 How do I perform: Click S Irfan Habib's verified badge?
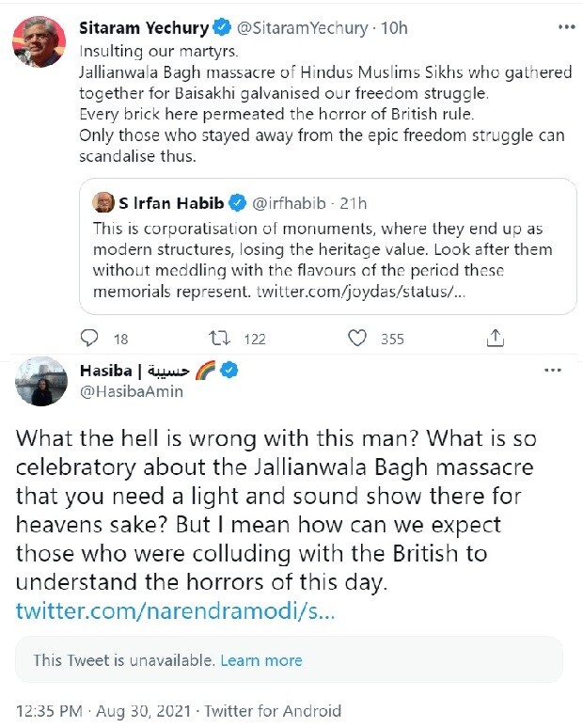[239, 203]
